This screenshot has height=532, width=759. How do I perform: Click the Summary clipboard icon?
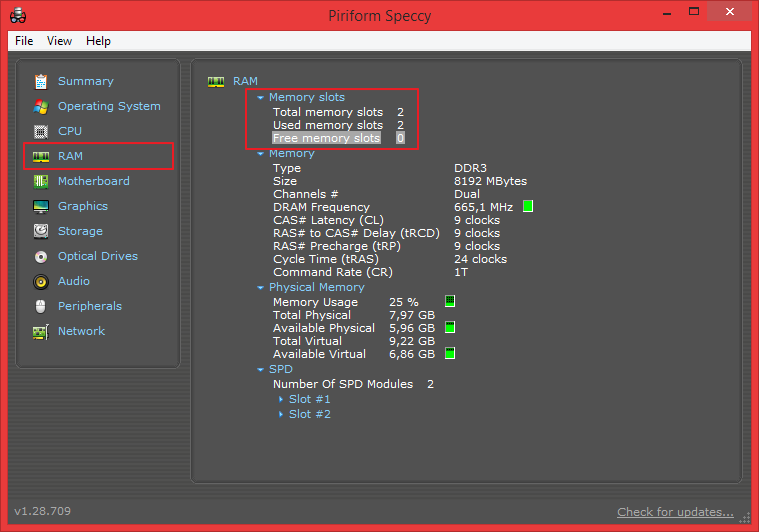point(41,81)
